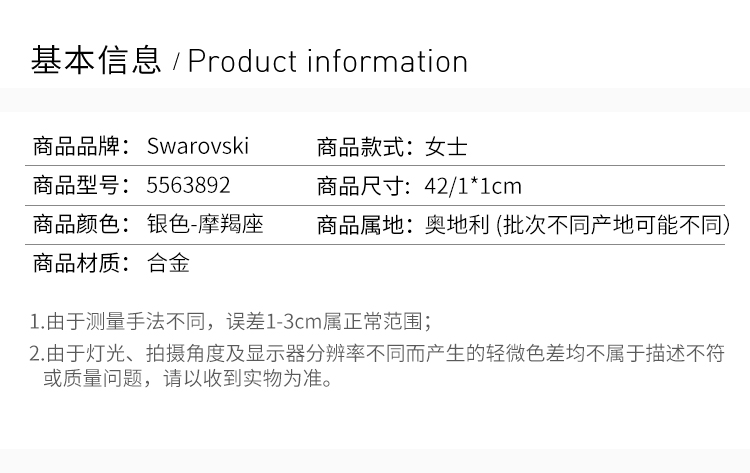Select the Swarovski brand value

coord(198,146)
